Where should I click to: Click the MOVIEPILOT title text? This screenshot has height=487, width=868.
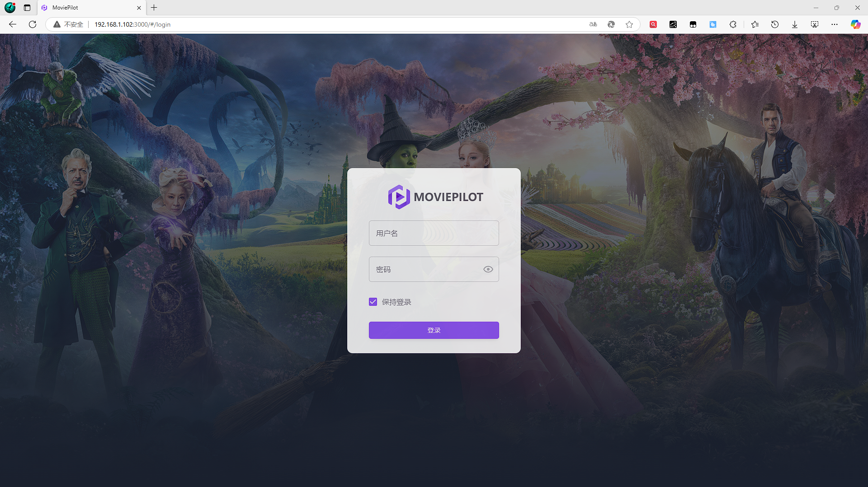pyautogui.click(x=448, y=197)
